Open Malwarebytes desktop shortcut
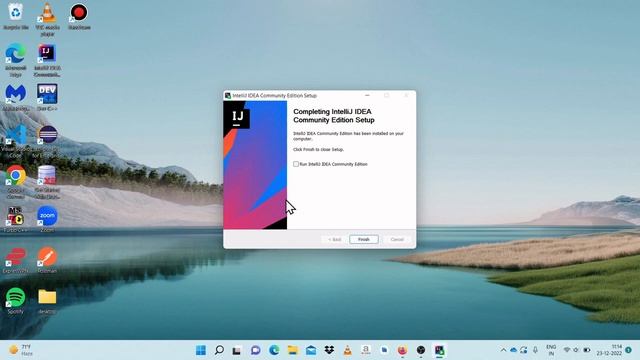The height and width of the screenshot is (360, 640). point(16,98)
